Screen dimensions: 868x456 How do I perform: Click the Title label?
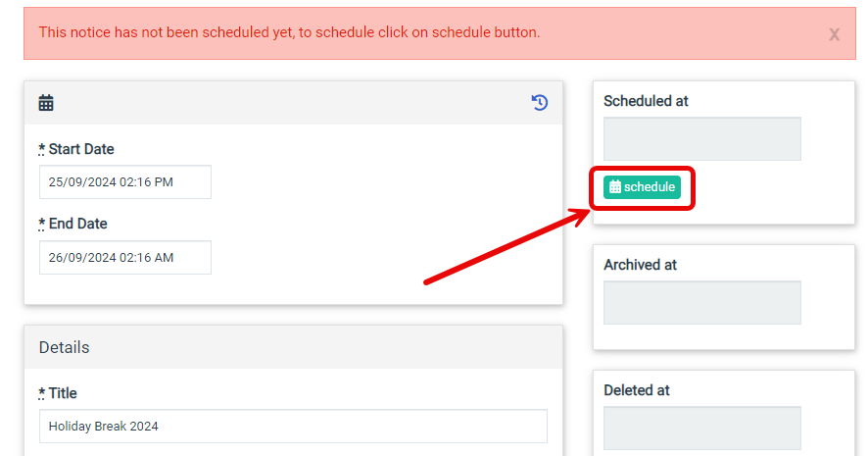[x=63, y=393]
